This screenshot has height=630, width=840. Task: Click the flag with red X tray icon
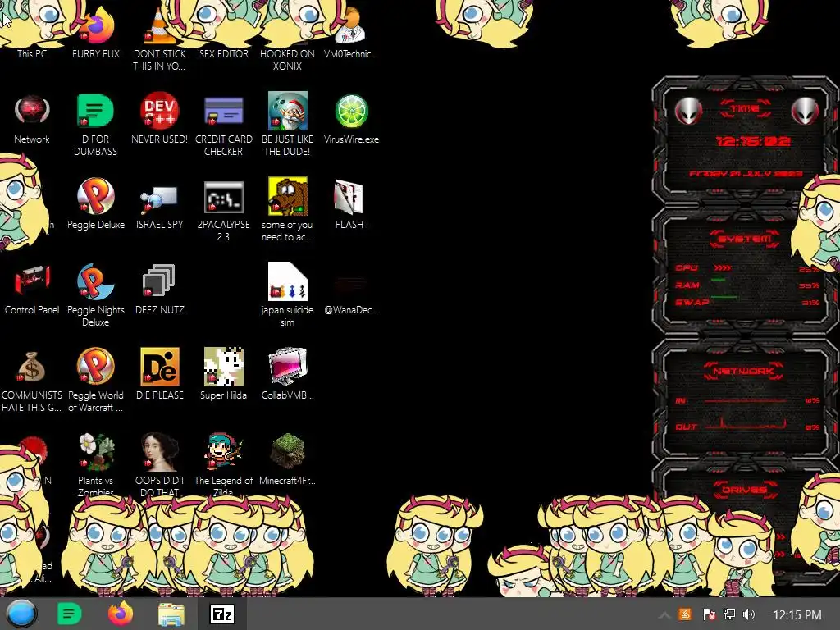pyautogui.click(x=710, y=614)
